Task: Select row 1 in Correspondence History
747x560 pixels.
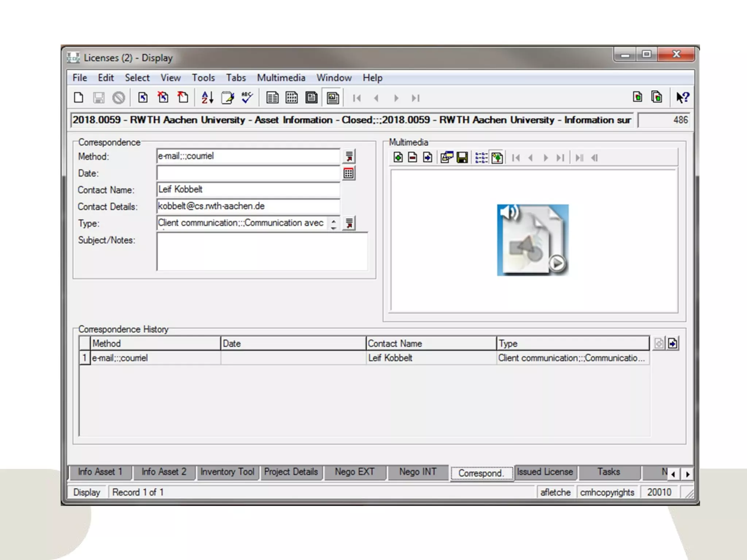Action: (84, 358)
